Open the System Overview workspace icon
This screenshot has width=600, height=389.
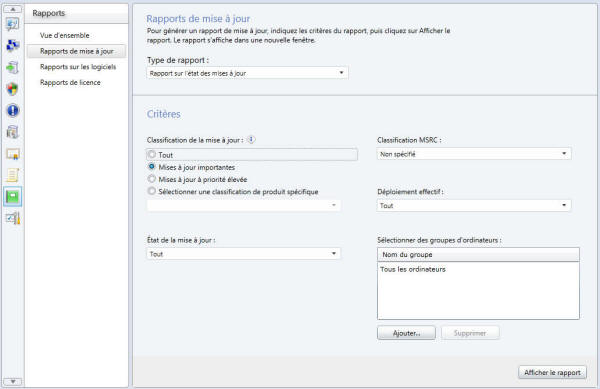(x=12, y=24)
